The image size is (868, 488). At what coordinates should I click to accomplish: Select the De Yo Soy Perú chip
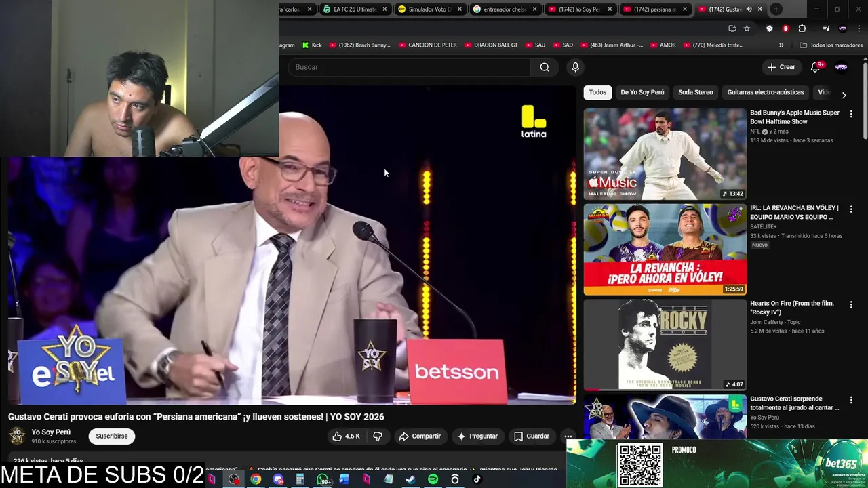pyautogui.click(x=642, y=92)
